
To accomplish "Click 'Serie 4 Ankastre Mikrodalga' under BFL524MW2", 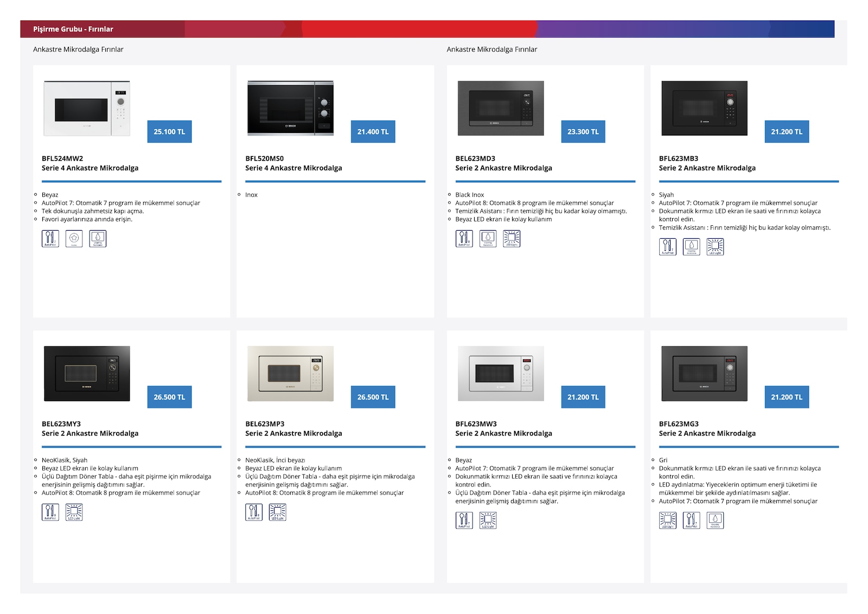I will pyautogui.click(x=90, y=168).
